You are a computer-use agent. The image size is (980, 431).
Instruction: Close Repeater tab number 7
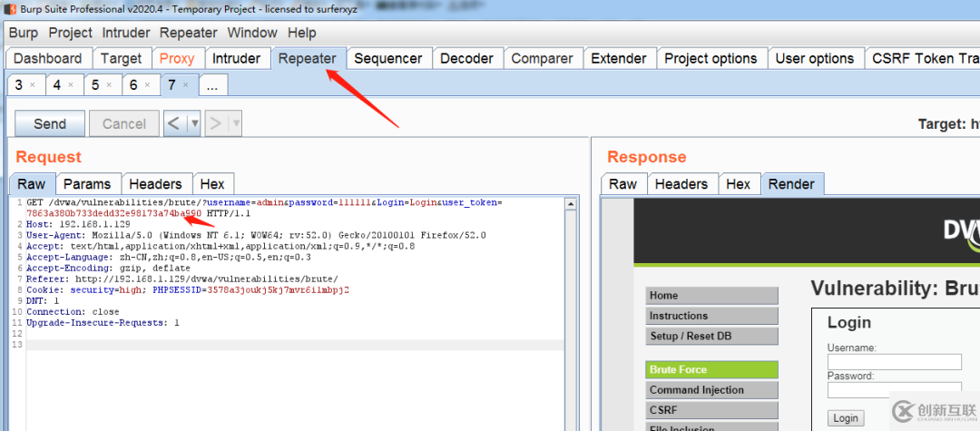pyautogui.click(x=185, y=85)
